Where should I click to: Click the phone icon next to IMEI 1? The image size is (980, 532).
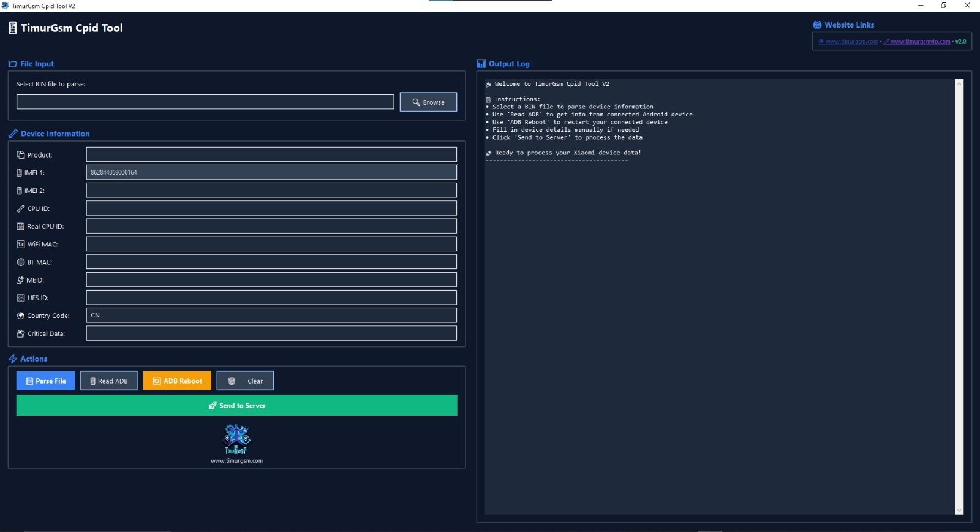point(19,173)
